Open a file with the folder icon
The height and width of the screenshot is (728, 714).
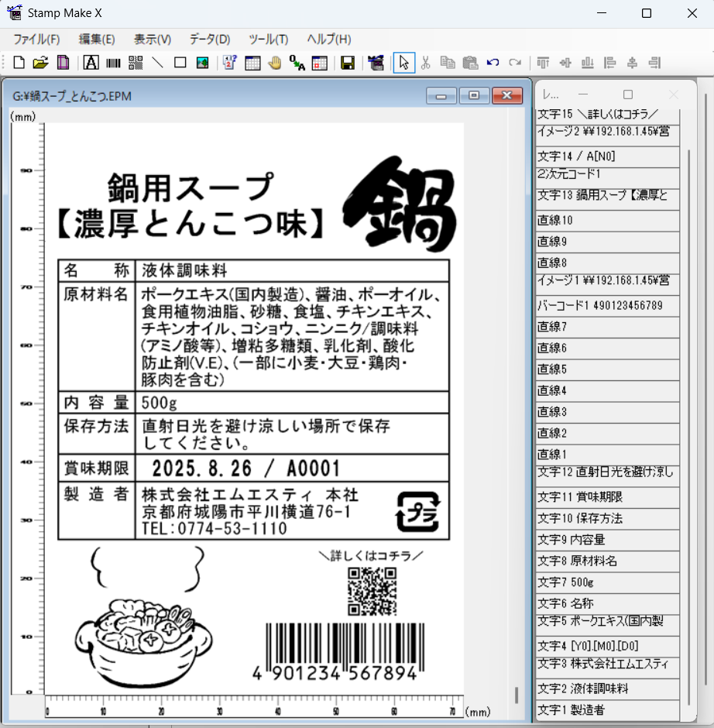point(41,63)
